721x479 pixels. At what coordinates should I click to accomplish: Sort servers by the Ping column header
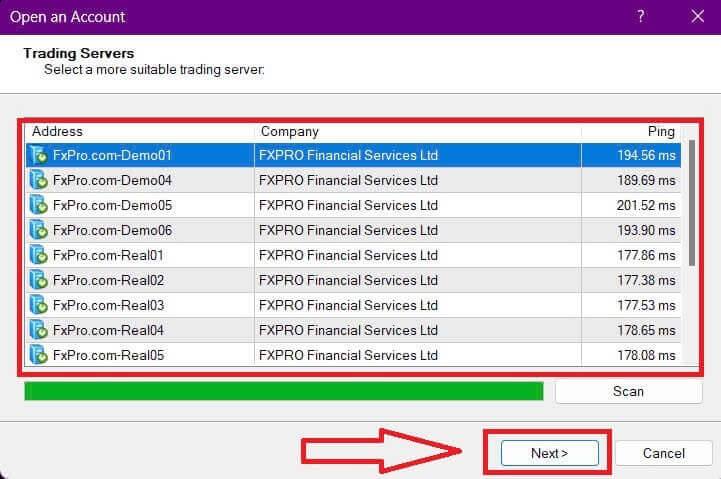pos(631,131)
